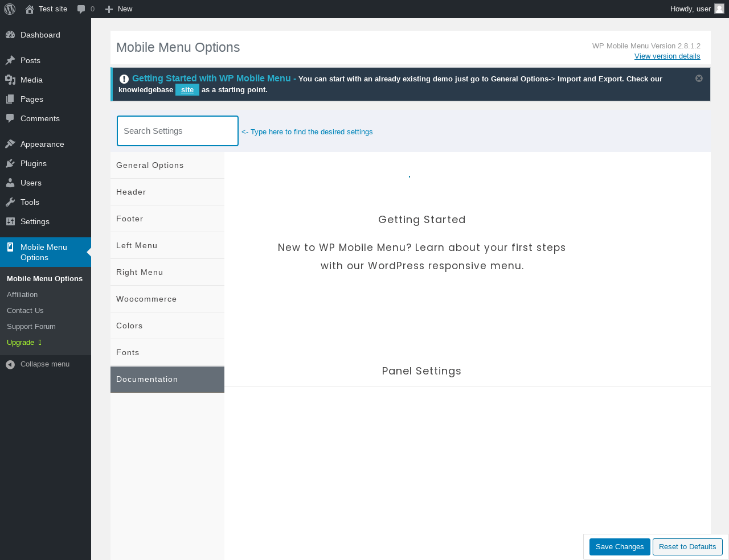Viewport: 729px width, 560px height.
Task: Click the plus icon beside New
Action: [109, 9]
